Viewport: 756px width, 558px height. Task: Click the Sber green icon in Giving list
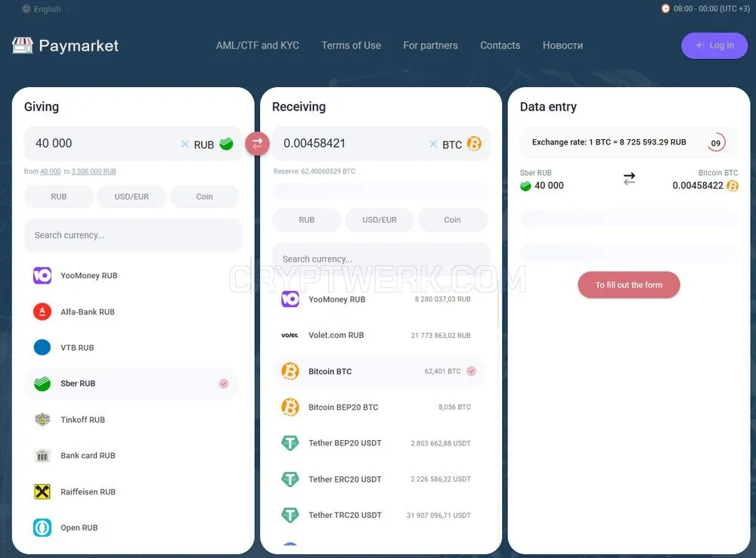[x=42, y=383]
